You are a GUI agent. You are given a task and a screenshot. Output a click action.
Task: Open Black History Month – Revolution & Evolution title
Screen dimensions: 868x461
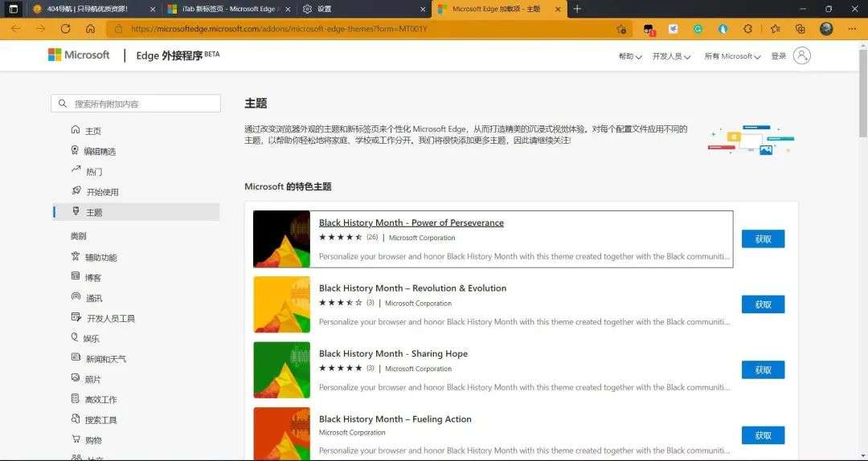coord(412,288)
